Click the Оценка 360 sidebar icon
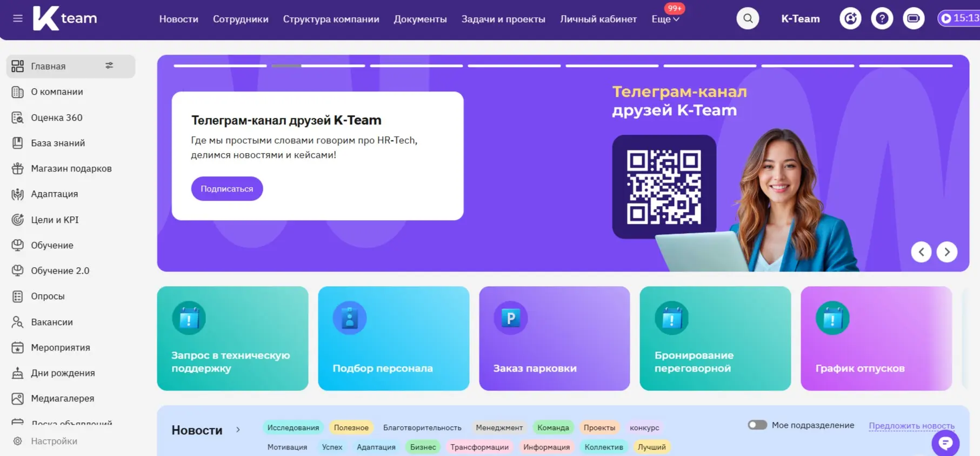980x456 pixels. click(x=18, y=117)
